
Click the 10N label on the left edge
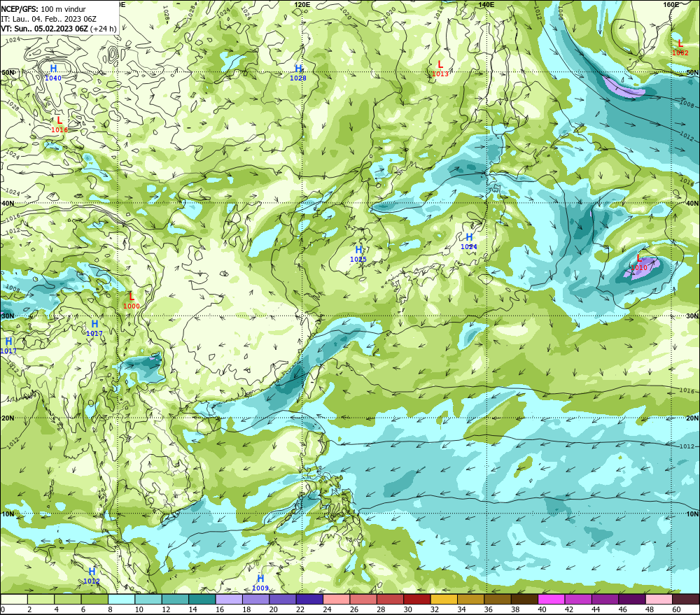click(x=8, y=514)
